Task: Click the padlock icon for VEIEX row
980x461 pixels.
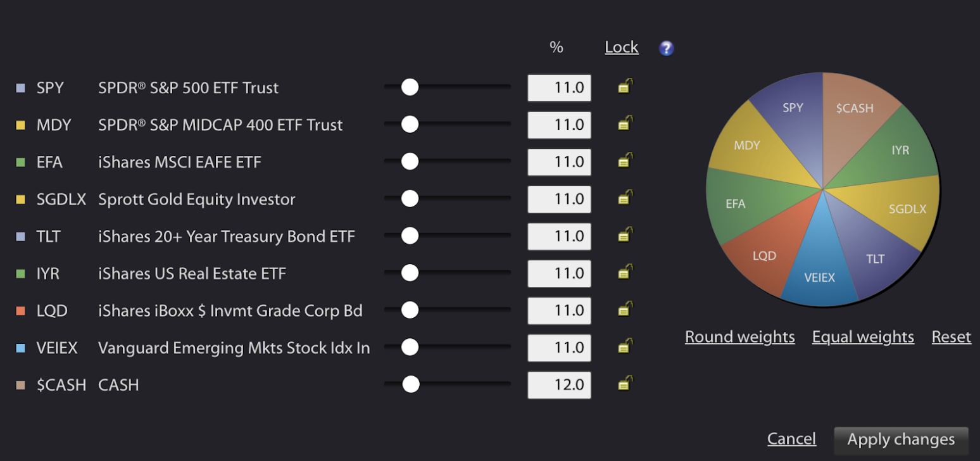Action: tap(625, 347)
